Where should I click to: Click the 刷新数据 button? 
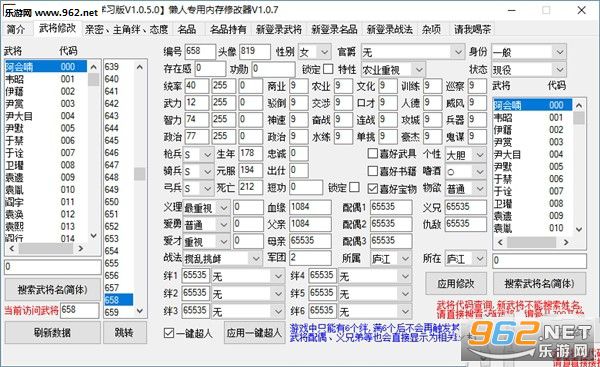[x=52, y=333]
